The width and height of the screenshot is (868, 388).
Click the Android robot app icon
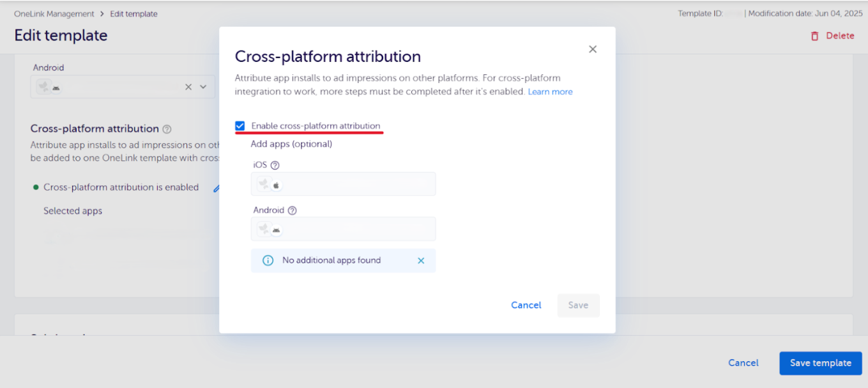275,229
